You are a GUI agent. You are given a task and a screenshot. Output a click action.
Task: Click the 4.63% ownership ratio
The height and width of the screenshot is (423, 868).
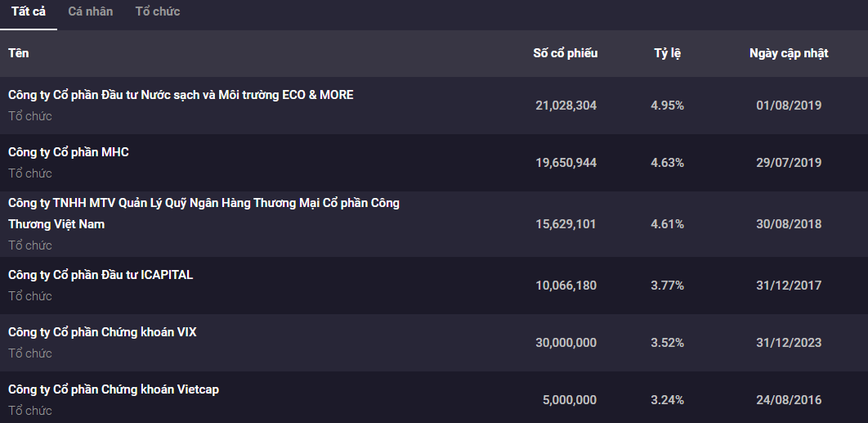point(667,163)
